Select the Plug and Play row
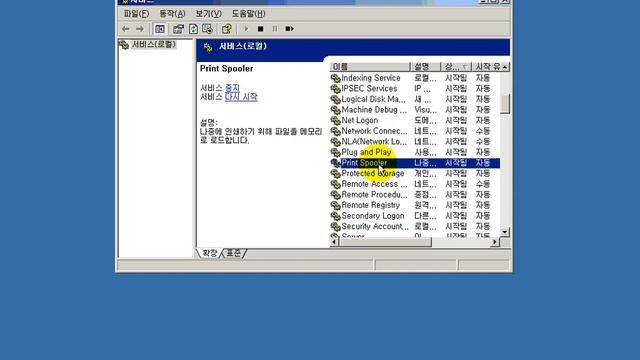The height and width of the screenshot is (360, 640). [415, 152]
